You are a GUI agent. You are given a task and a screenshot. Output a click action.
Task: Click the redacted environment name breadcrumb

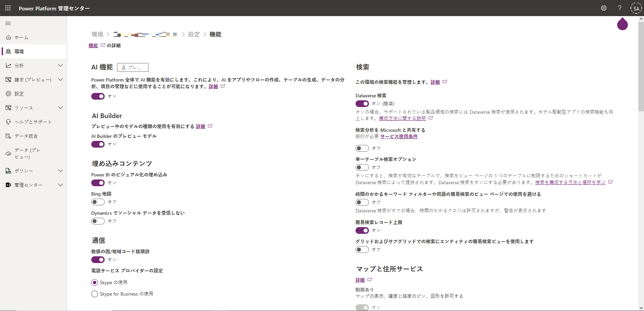(145, 34)
